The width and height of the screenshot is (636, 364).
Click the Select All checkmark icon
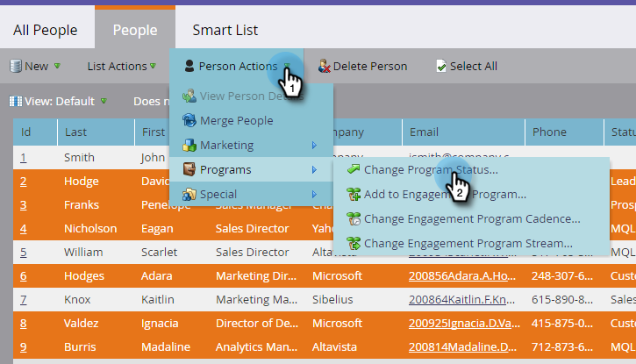click(441, 66)
